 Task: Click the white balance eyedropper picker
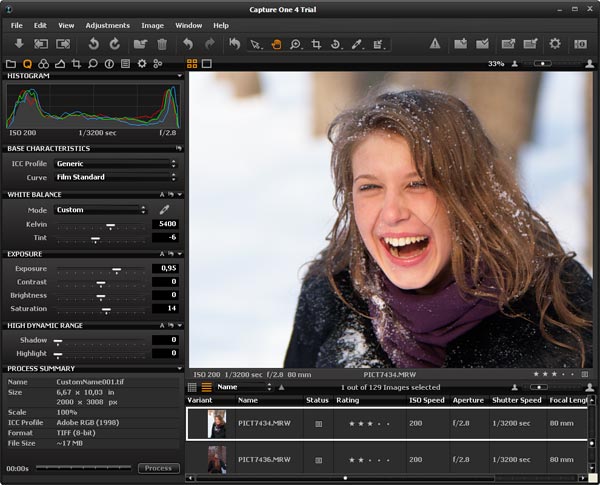click(165, 210)
